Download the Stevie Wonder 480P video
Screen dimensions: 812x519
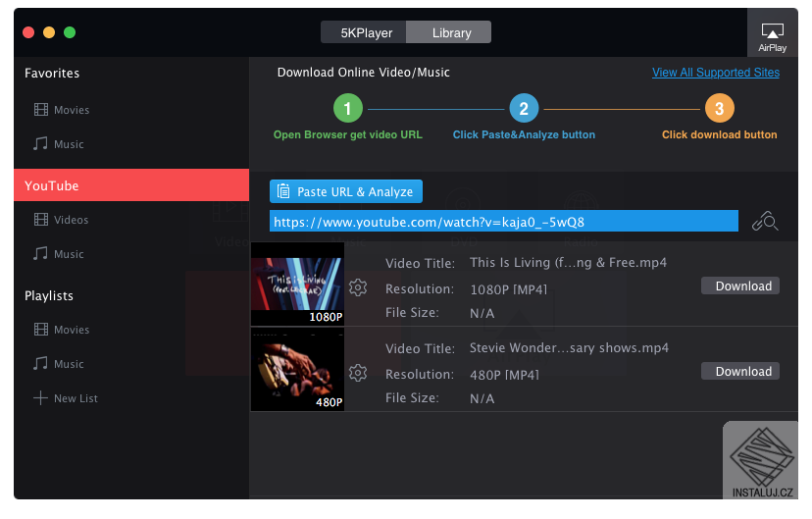point(740,371)
